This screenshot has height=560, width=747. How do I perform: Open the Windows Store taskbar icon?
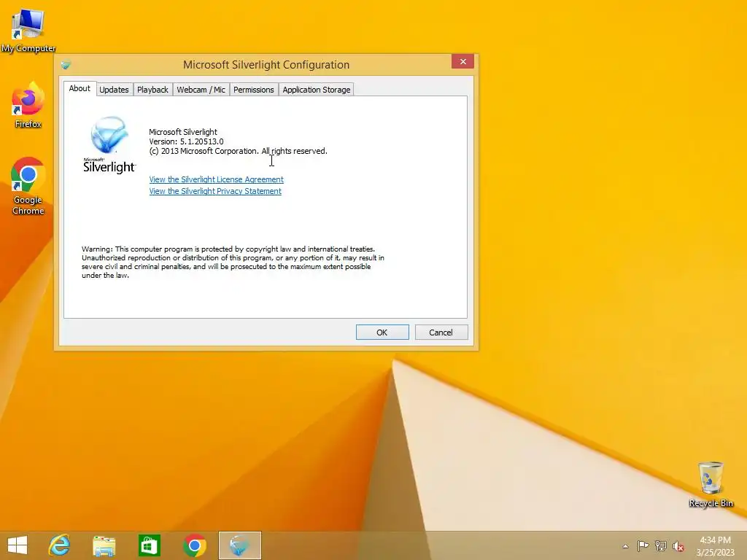click(149, 545)
